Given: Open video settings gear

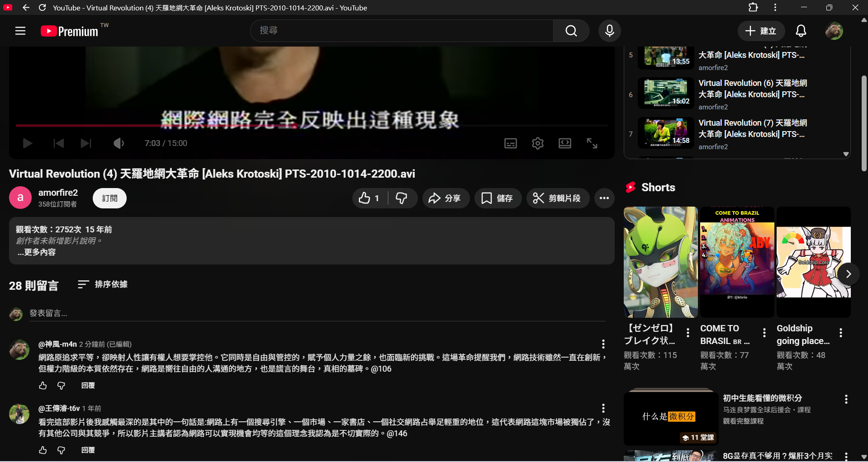Looking at the screenshot, I should coord(537,143).
